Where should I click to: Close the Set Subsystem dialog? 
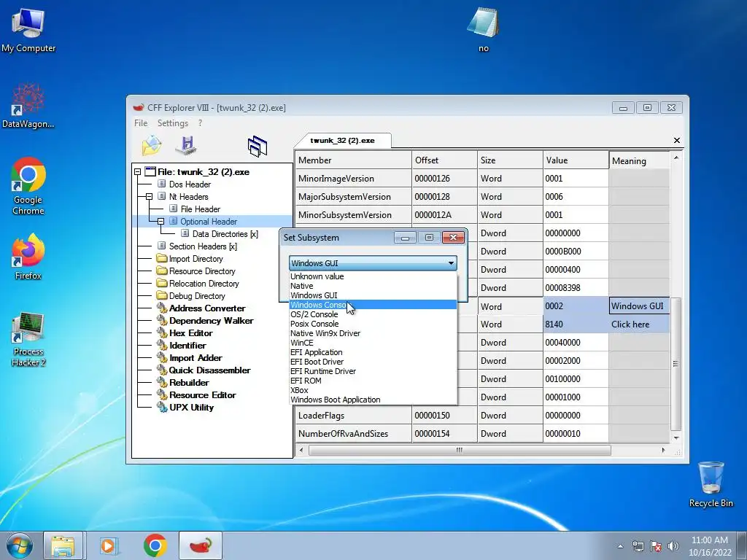[453, 237]
